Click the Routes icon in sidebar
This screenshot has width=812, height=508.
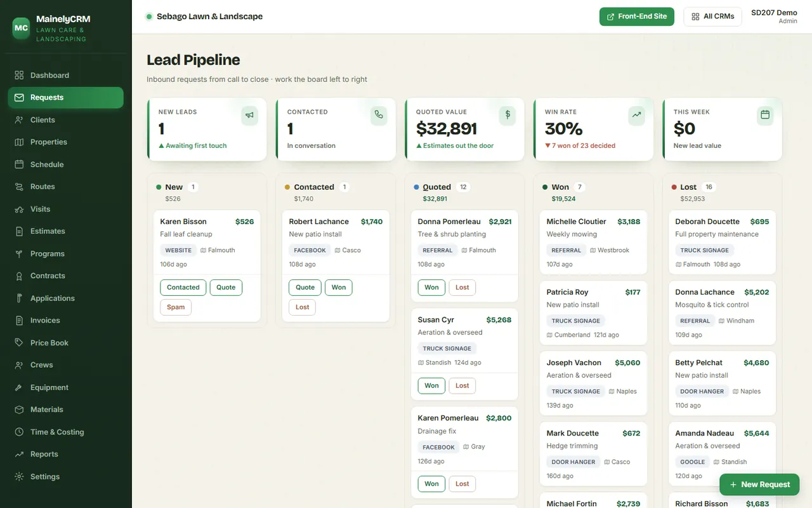point(19,187)
